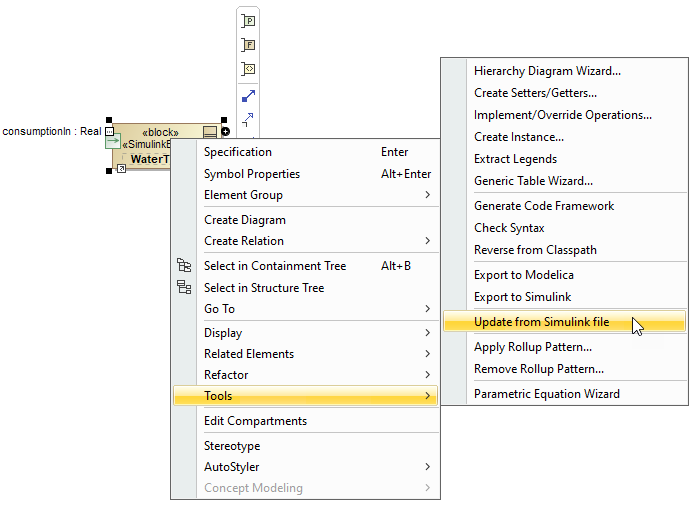Image resolution: width=697 pixels, height=505 pixels.
Task: Click the Full Port icon in manipulator toolbar
Action: pyautogui.click(x=249, y=44)
